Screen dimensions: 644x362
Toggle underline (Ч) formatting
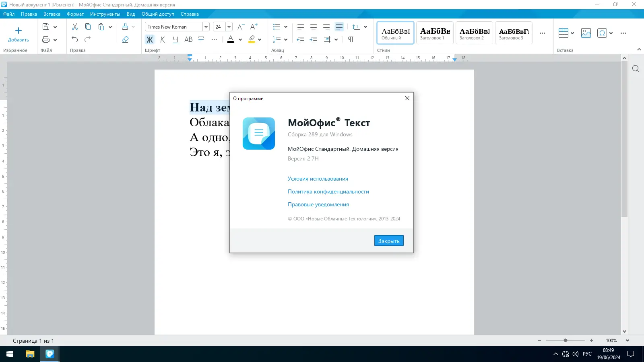[x=175, y=39]
